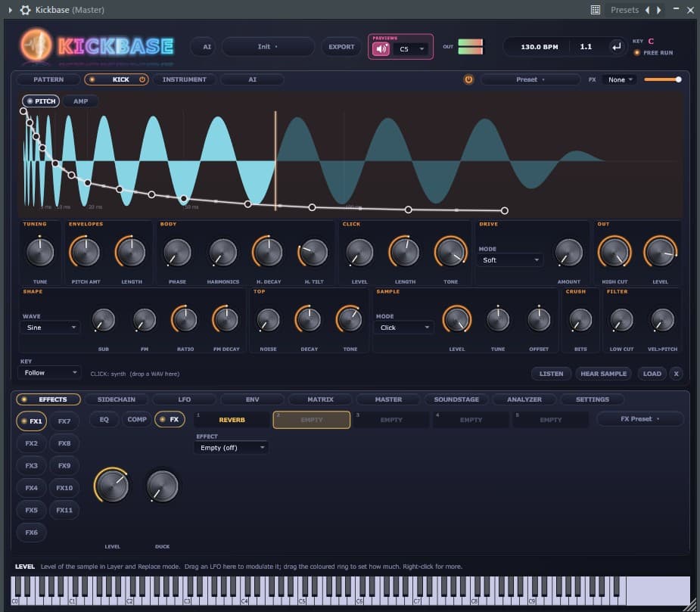This screenshot has width=700, height=612.
Task: Switch envelope view to AMP
Action: click(80, 101)
